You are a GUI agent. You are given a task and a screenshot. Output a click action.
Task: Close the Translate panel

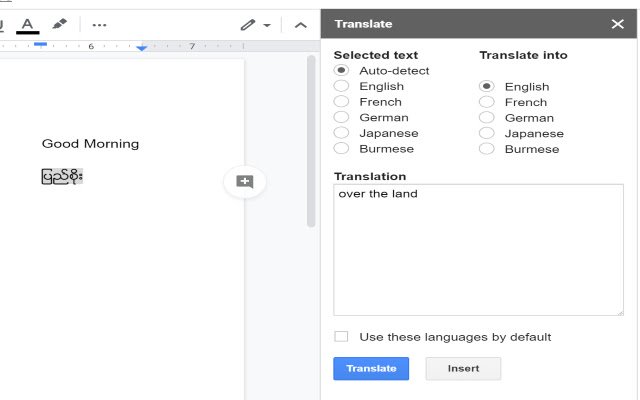618,24
